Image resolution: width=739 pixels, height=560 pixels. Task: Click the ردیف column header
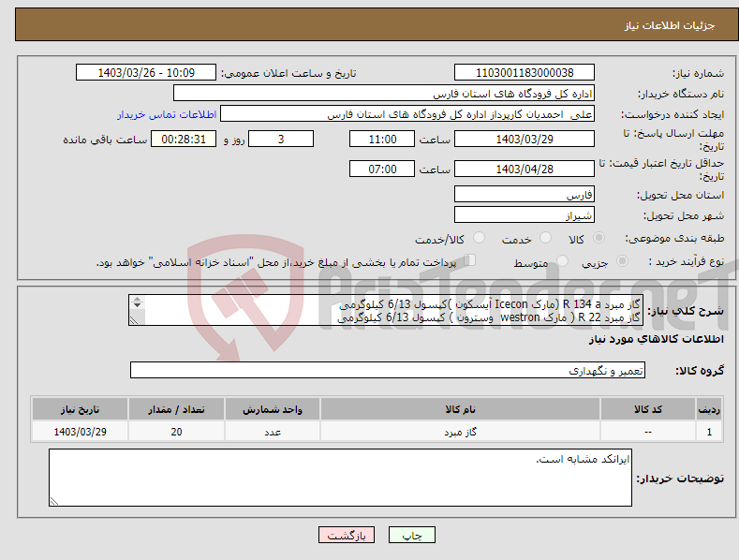tap(709, 409)
